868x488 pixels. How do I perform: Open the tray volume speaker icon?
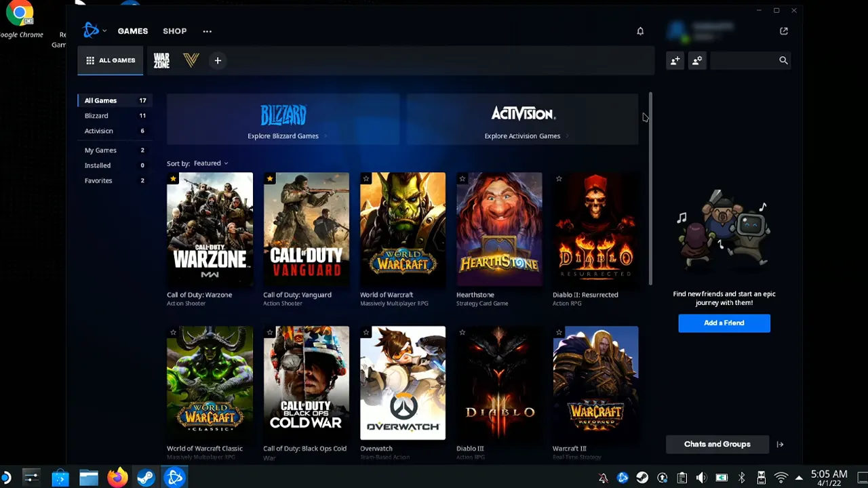tap(702, 479)
